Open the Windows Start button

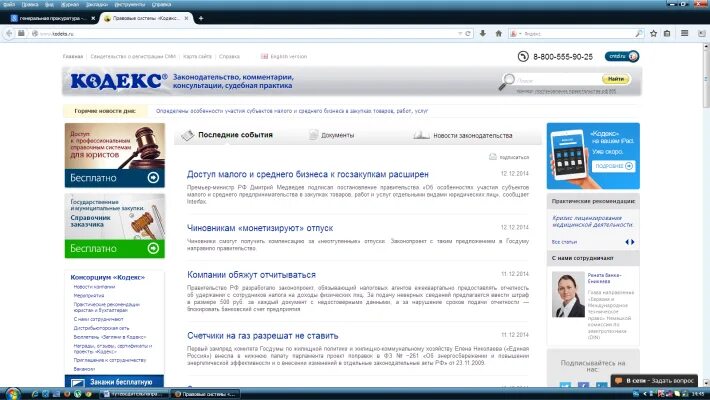[x=12, y=394]
